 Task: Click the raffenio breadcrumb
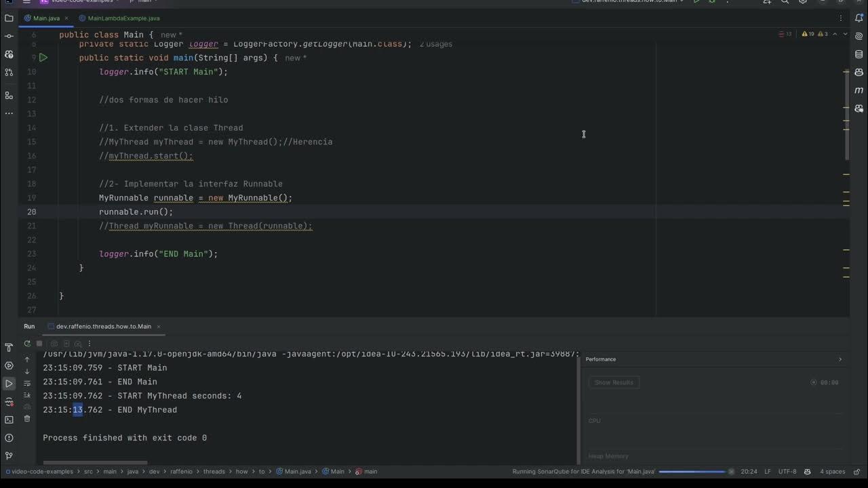(x=181, y=471)
